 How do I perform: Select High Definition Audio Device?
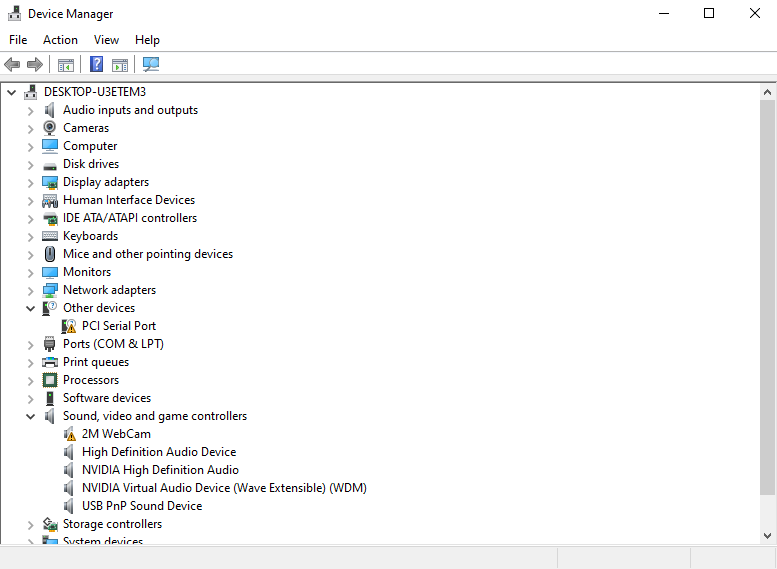159,452
